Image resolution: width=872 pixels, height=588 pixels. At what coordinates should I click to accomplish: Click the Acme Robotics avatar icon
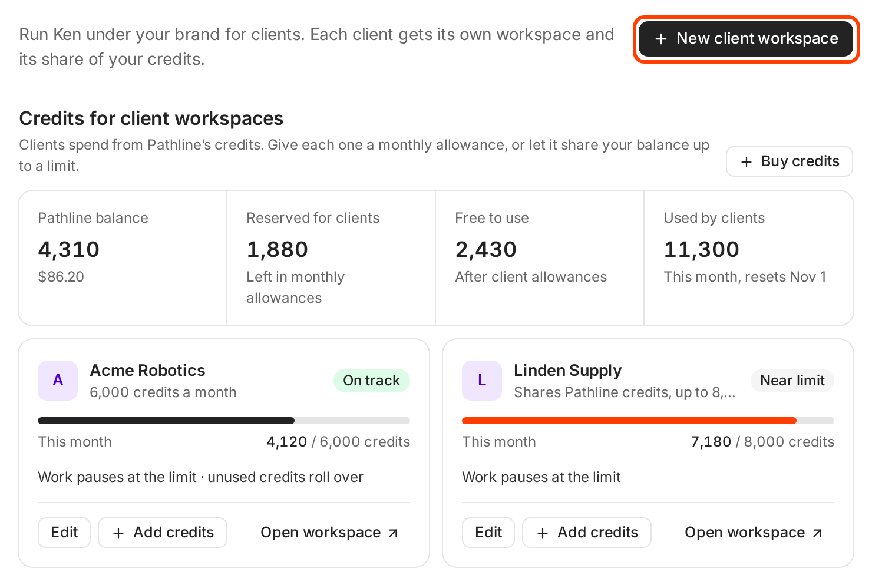(x=58, y=381)
